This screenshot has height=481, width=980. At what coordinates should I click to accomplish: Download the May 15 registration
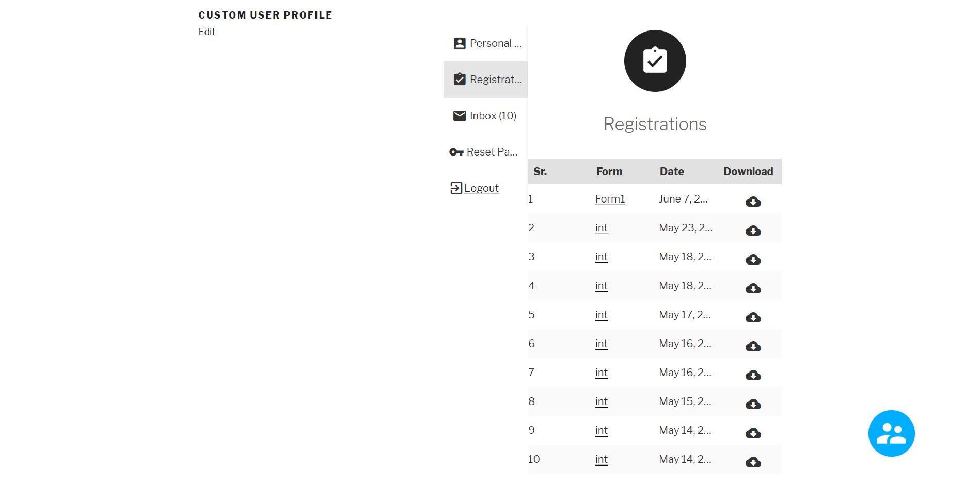pos(753,405)
